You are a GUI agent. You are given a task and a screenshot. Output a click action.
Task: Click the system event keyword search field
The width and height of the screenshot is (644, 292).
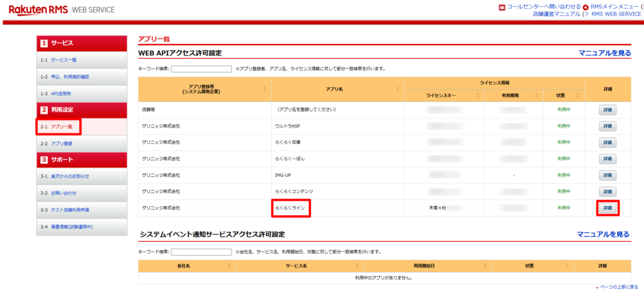point(202,252)
